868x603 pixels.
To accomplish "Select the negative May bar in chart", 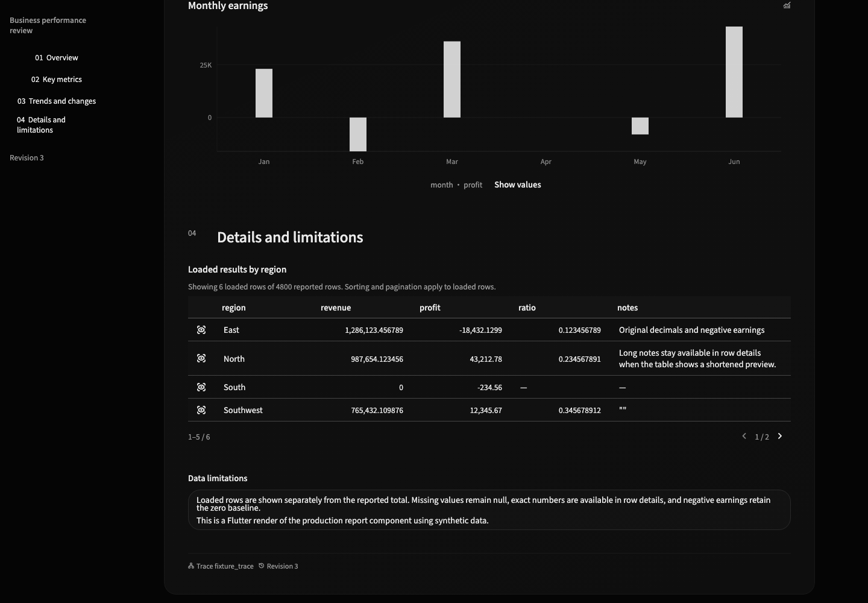I will pyautogui.click(x=640, y=126).
